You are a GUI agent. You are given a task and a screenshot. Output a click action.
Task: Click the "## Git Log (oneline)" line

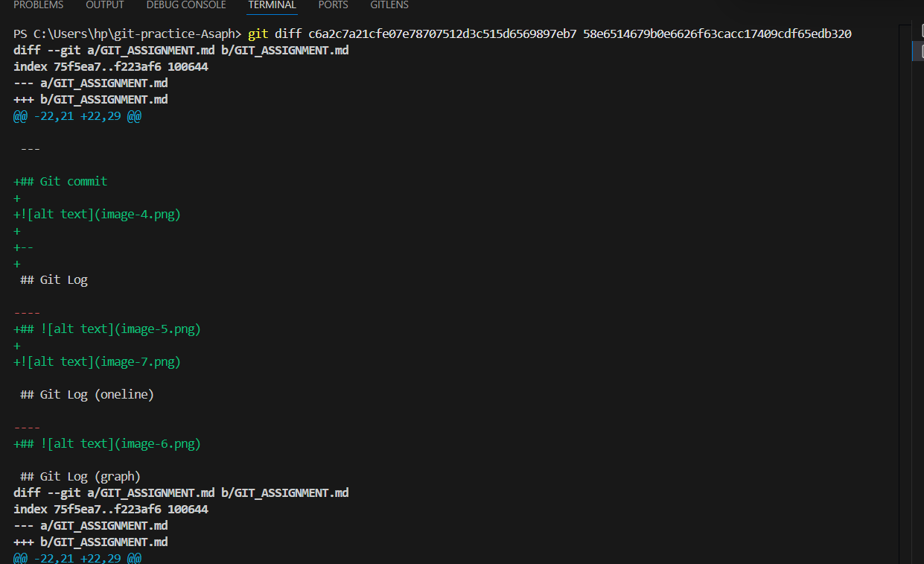pyautogui.click(x=86, y=395)
